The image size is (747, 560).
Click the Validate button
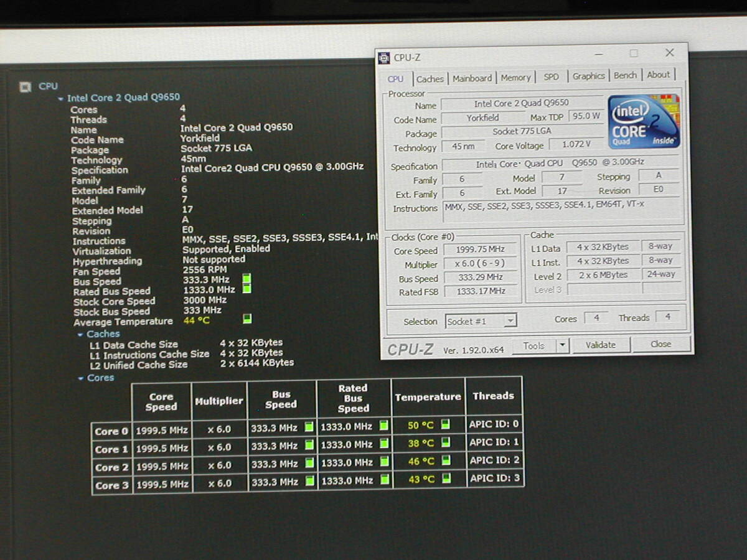pos(601,345)
